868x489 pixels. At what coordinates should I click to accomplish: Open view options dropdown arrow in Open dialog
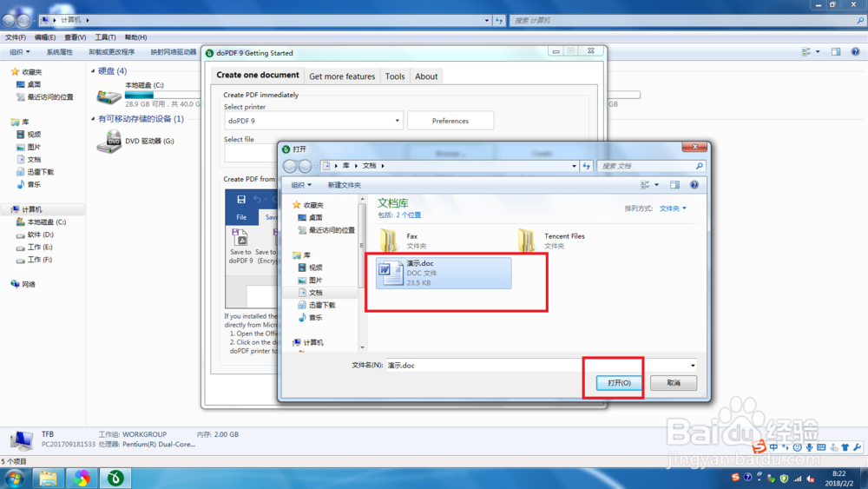pyautogui.click(x=656, y=185)
